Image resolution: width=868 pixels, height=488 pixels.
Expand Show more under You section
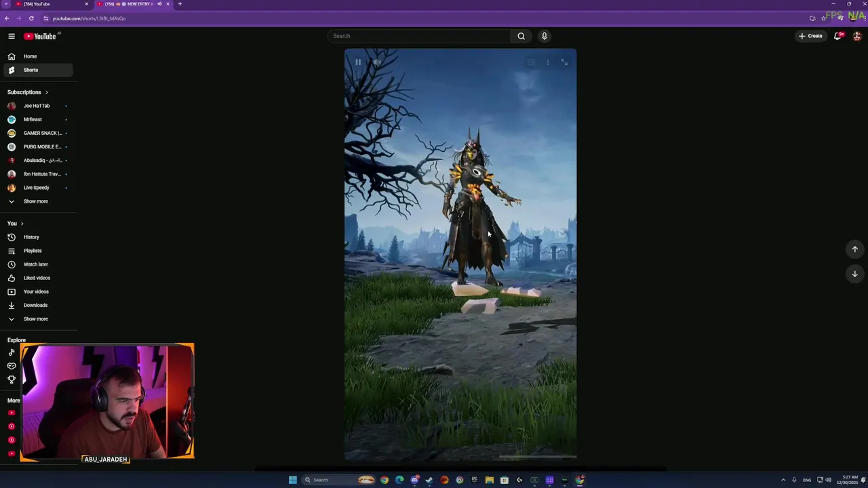37,319
